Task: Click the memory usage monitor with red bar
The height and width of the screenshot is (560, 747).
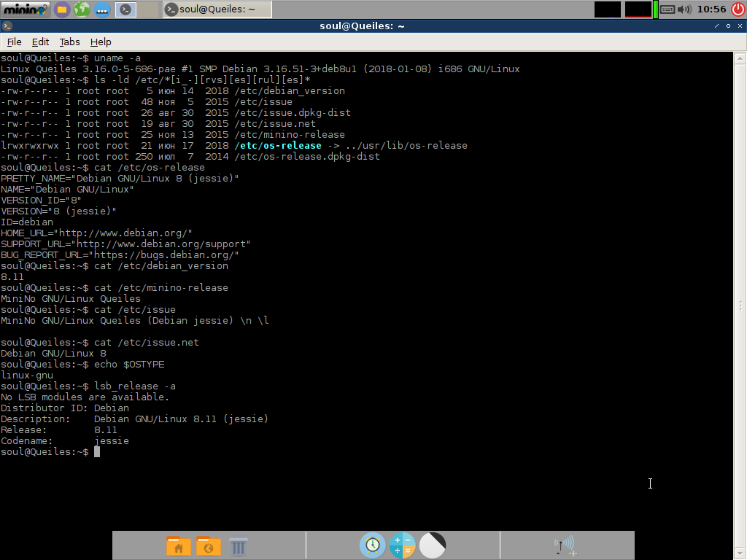Action: pyautogui.click(x=638, y=9)
